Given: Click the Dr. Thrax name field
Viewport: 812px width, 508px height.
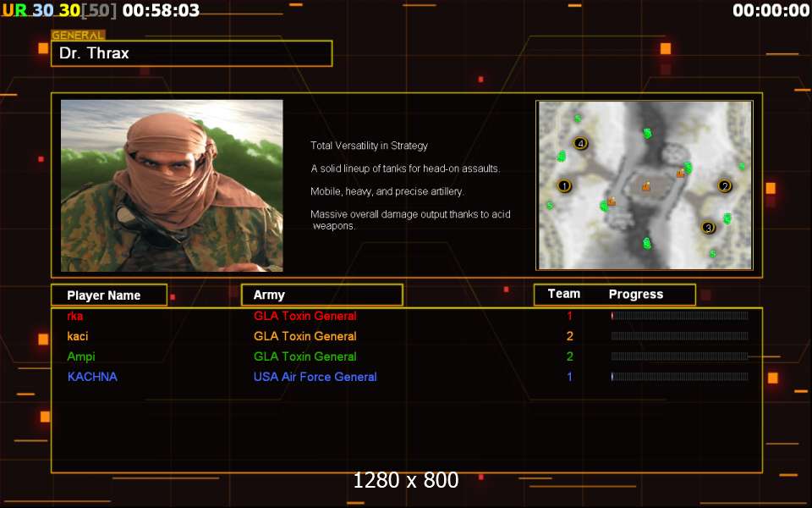Looking at the screenshot, I should (x=192, y=53).
